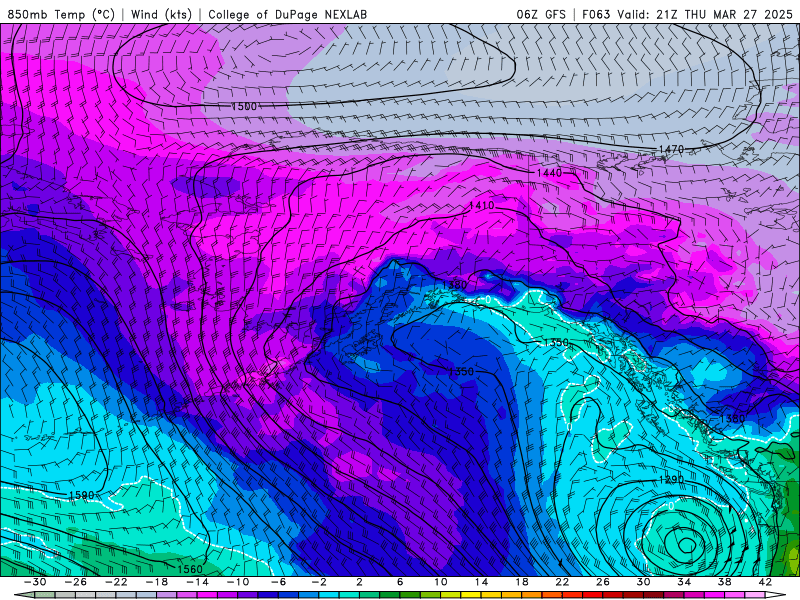
Task: Click the 10 colorbar tick label
Action: 440,582
